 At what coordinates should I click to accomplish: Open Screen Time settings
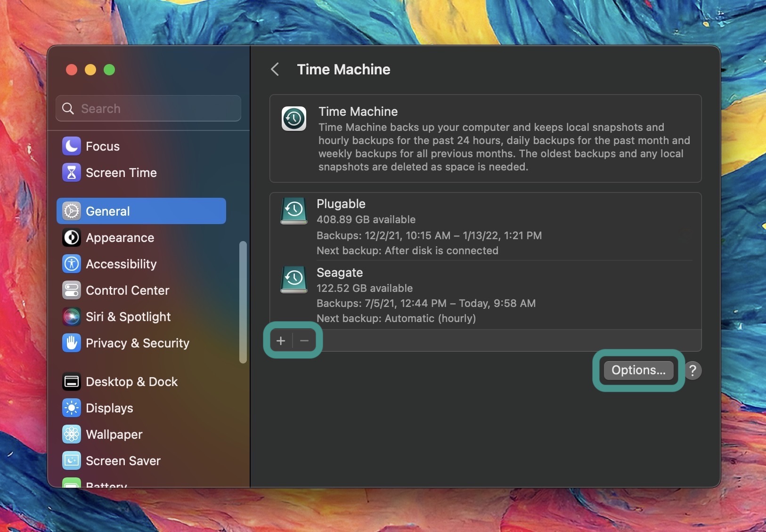121,173
